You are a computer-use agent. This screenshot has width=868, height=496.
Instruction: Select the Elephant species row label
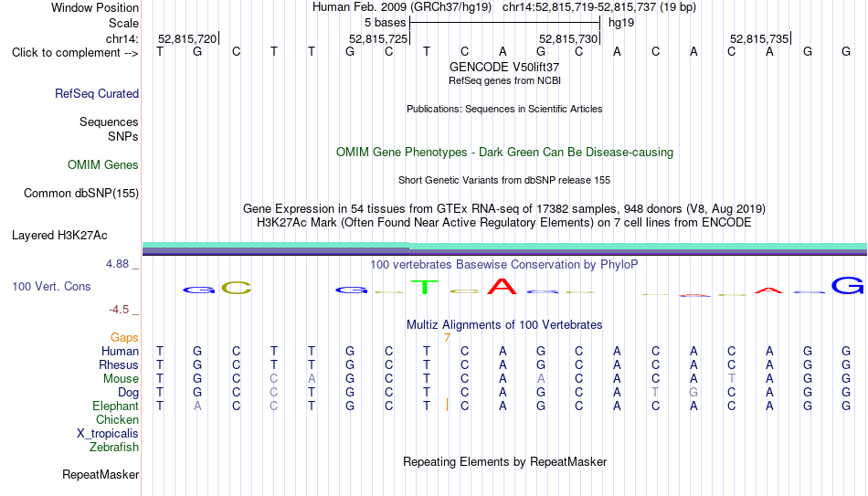click(116, 406)
